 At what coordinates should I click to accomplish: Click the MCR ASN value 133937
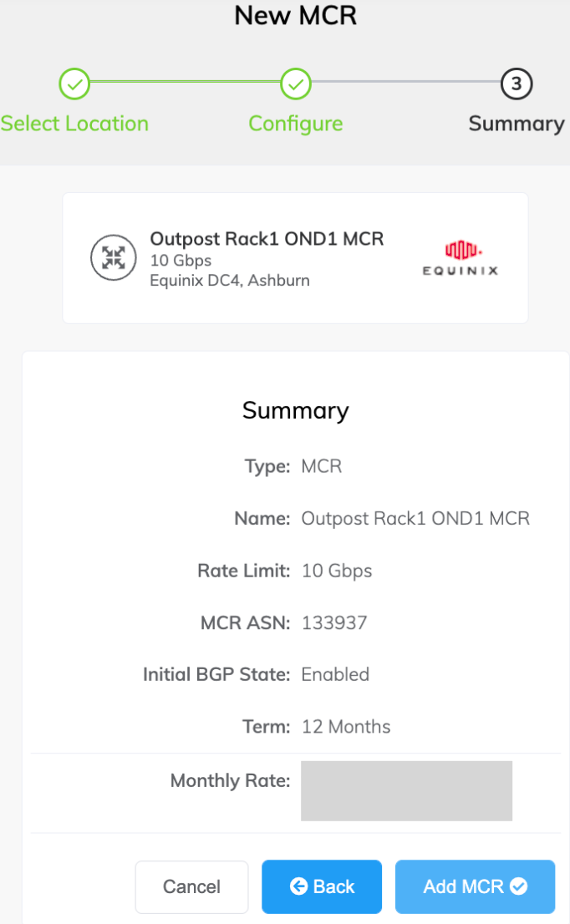point(334,622)
